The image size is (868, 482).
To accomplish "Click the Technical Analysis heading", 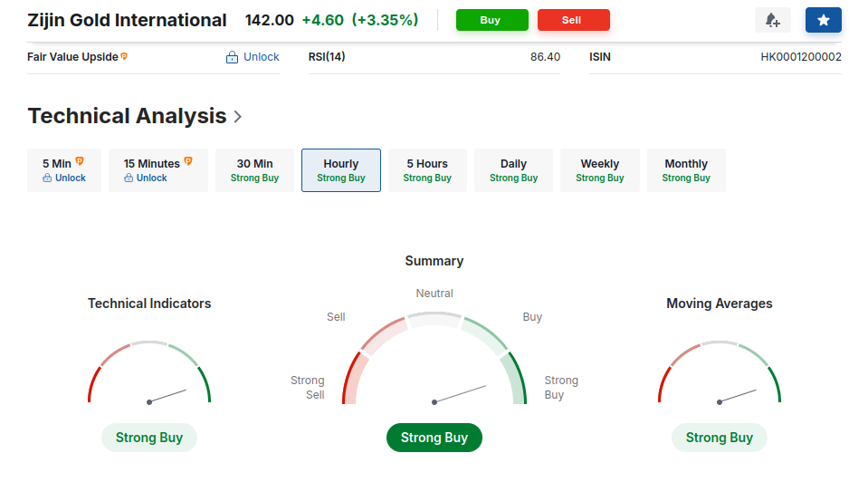I will 127,116.
